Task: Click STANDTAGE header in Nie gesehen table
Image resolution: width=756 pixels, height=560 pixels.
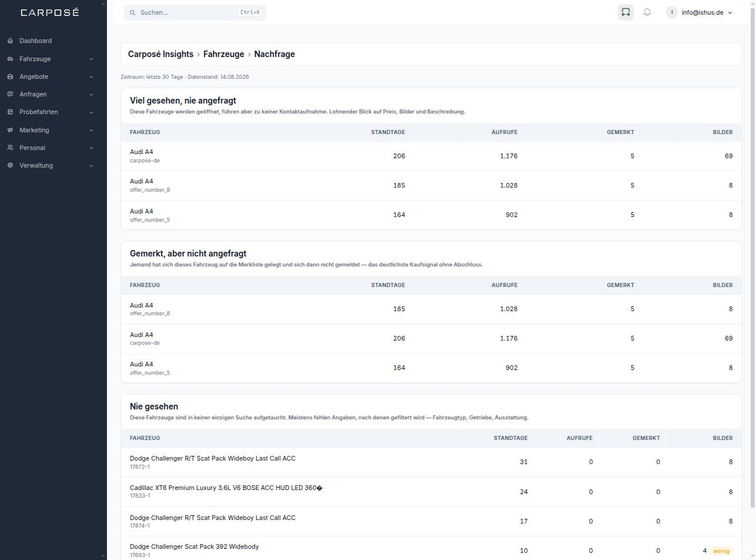Action: click(x=510, y=438)
